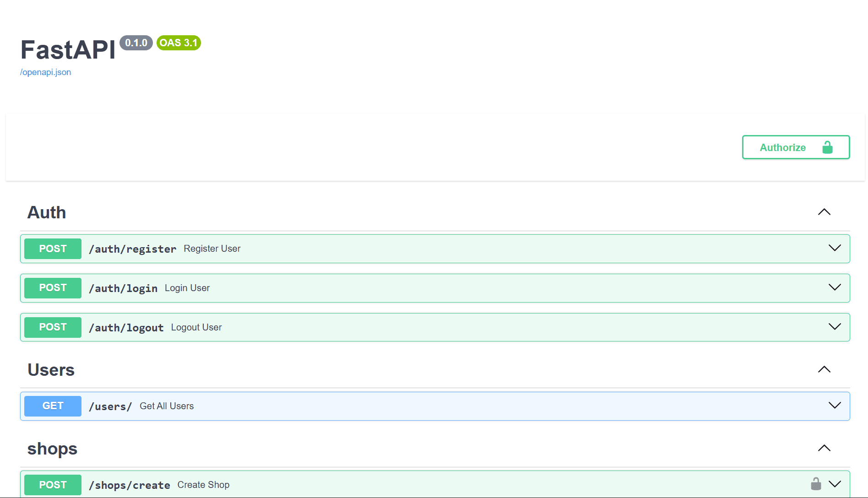
Task: Click the OAS 3.1 badge
Action: point(178,43)
